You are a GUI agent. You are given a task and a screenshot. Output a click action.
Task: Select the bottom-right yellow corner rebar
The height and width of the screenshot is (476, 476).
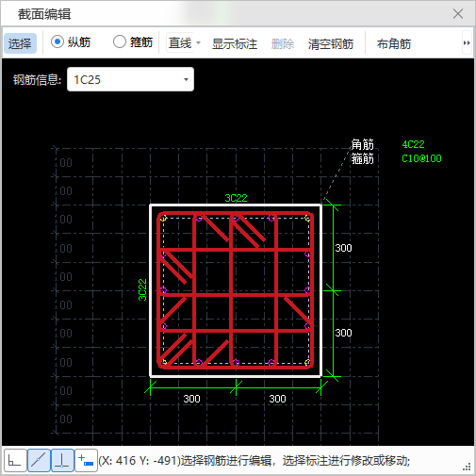pos(307,362)
